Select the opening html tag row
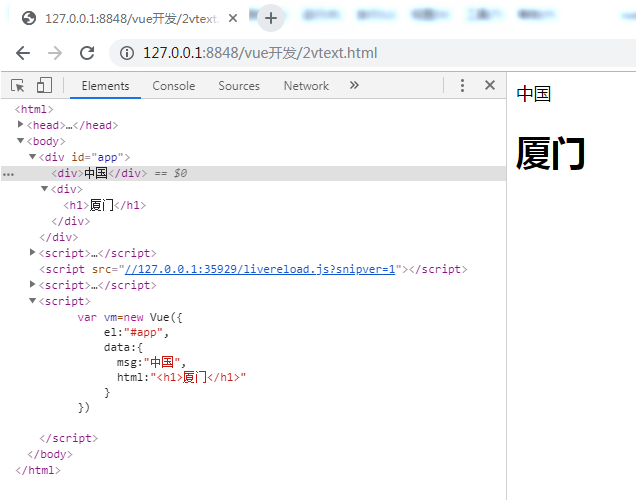 pyautogui.click(x=34, y=109)
